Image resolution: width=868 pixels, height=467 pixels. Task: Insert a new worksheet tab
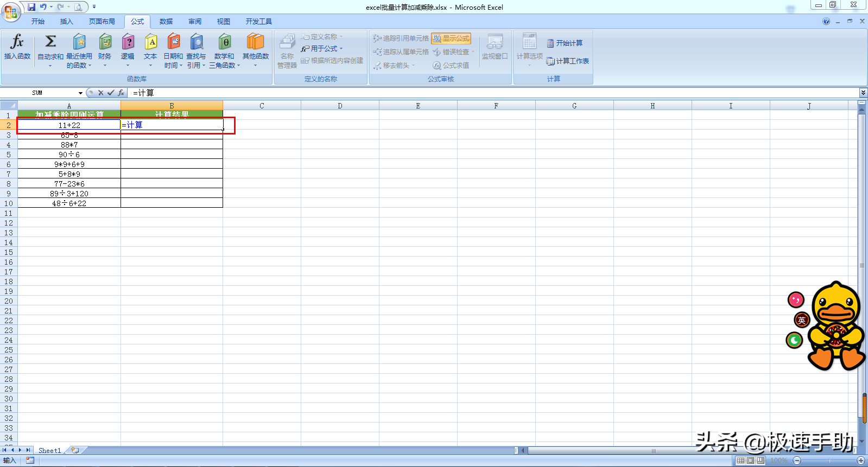(x=75, y=450)
